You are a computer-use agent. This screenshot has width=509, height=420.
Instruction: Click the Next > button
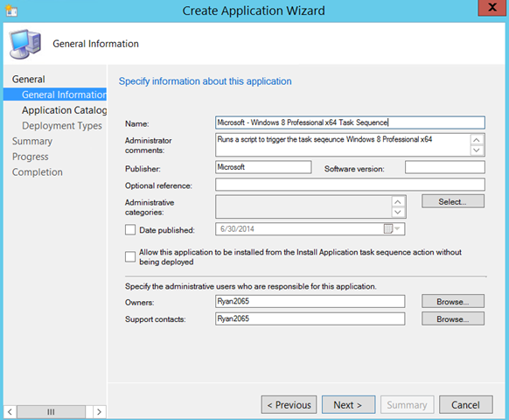click(x=348, y=405)
